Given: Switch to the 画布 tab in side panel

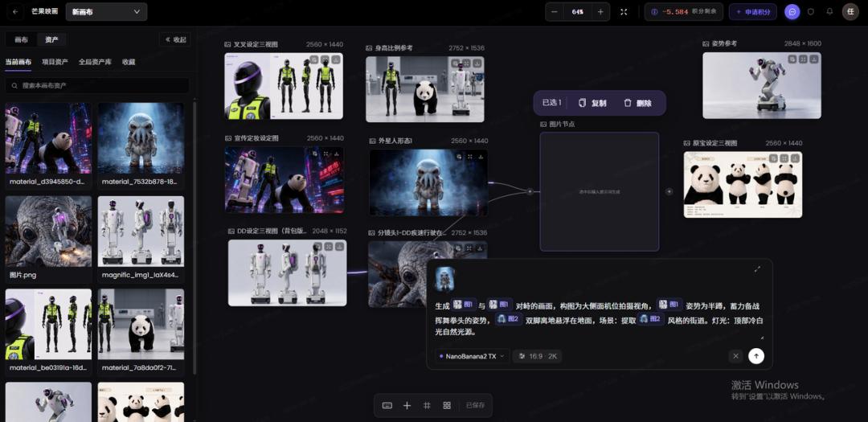Looking at the screenshot, I should pos(21,40).
